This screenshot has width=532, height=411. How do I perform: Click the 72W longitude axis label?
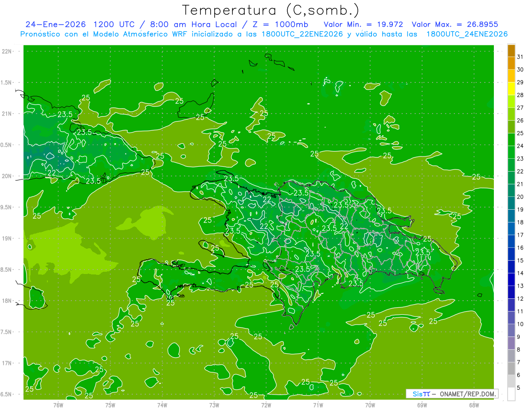[266, 405]
